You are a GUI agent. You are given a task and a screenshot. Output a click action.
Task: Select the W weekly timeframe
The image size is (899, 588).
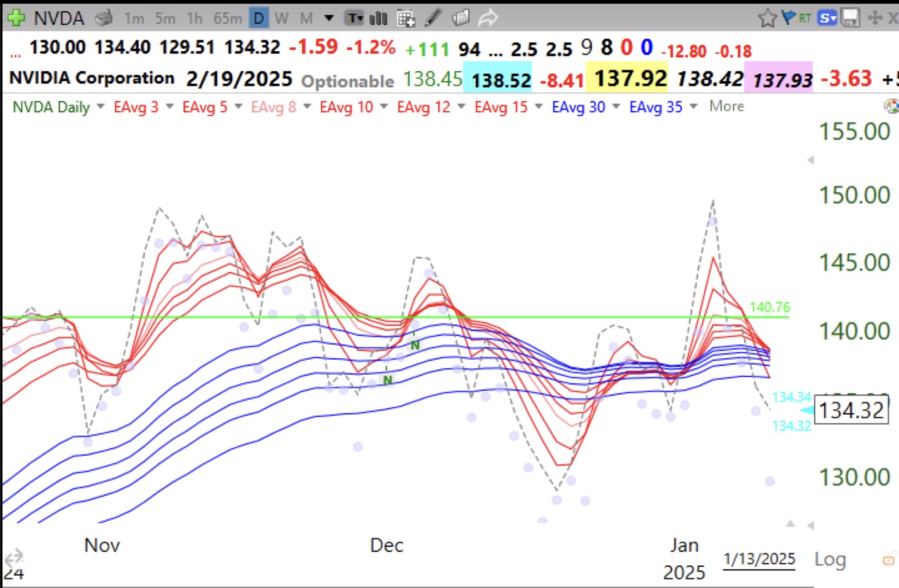[x=282, y=19]
